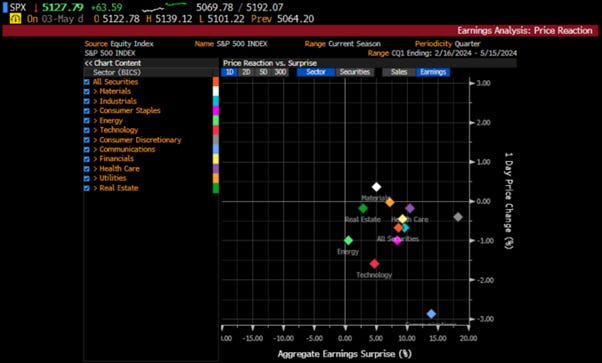The image size is (602, 363).
Task: Select the 2D price reaction tab
Action: (x=246, y=72)
